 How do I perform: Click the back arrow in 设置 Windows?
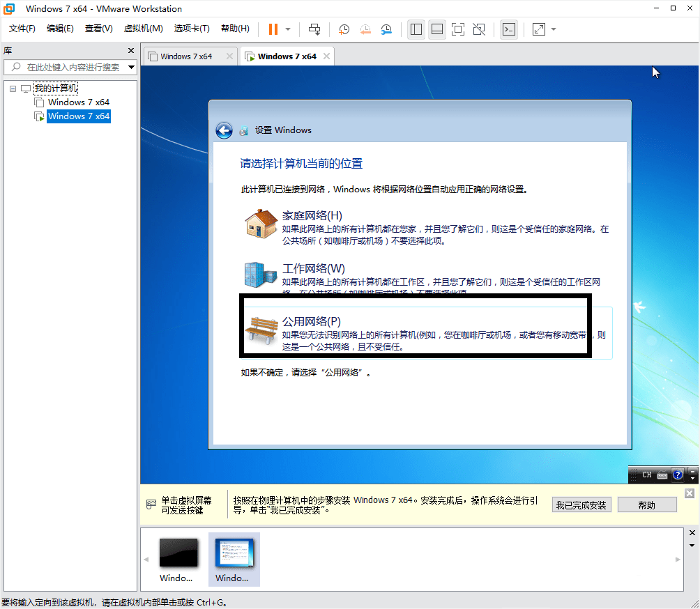coord(224,130)
